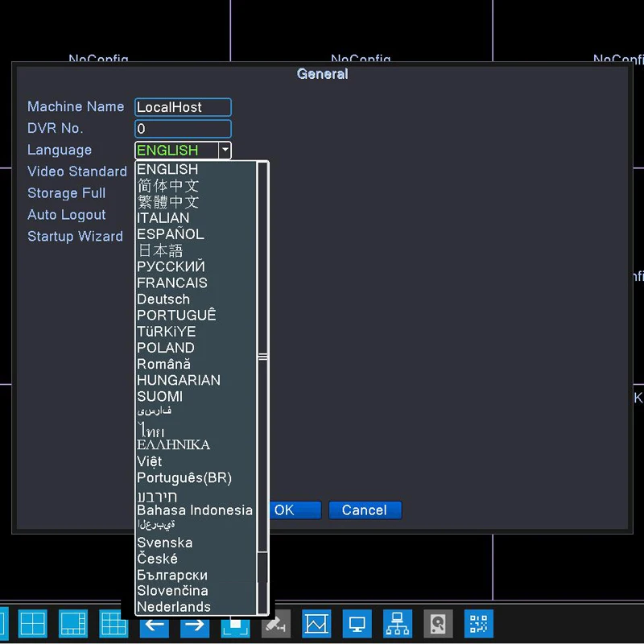Click the General dialog title
The width and height of the screenshot is (644, 644).
(323, 74)
